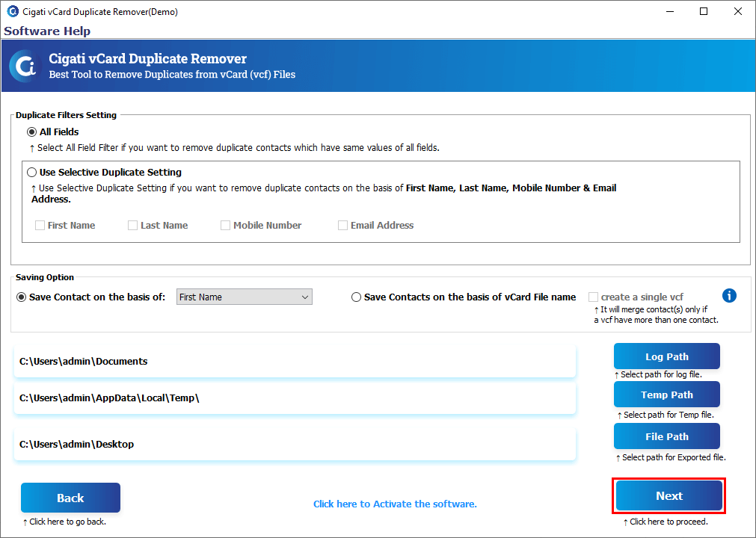The height and width of the screenshot is (538, 756).
Task: Click the Duplicate Filters Setting group label
Action: (66, 115)
